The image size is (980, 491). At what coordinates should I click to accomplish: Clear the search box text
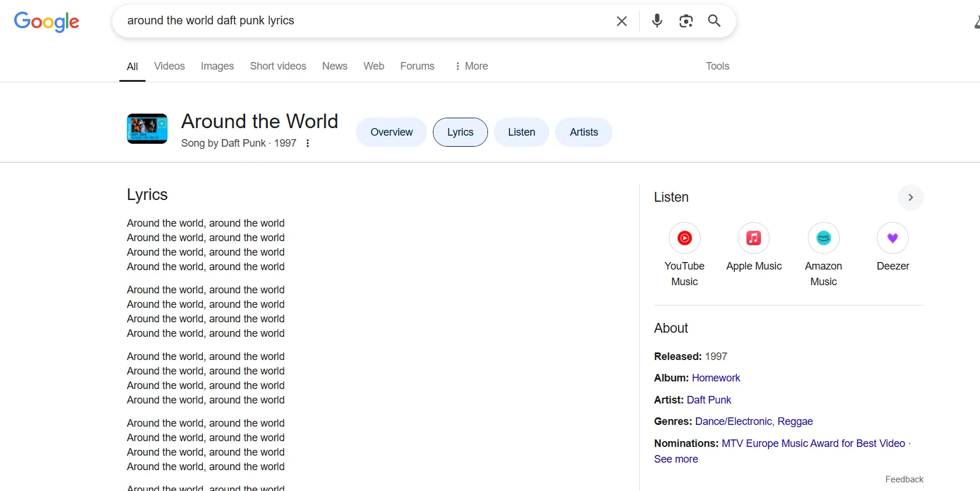pyautogui.click(x=621, y=21)
